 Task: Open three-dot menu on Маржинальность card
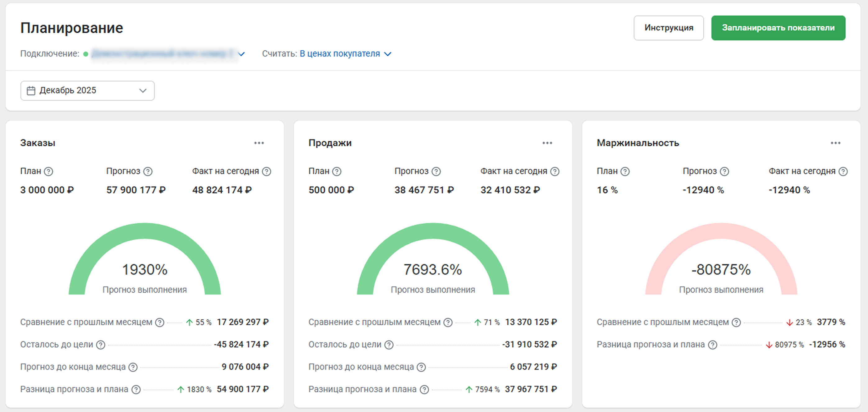click(x=835, y=143)
